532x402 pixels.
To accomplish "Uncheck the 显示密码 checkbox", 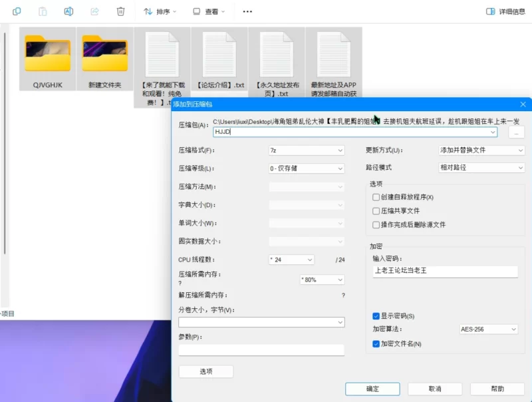I will pyautogui.click(x=376, y=315).
